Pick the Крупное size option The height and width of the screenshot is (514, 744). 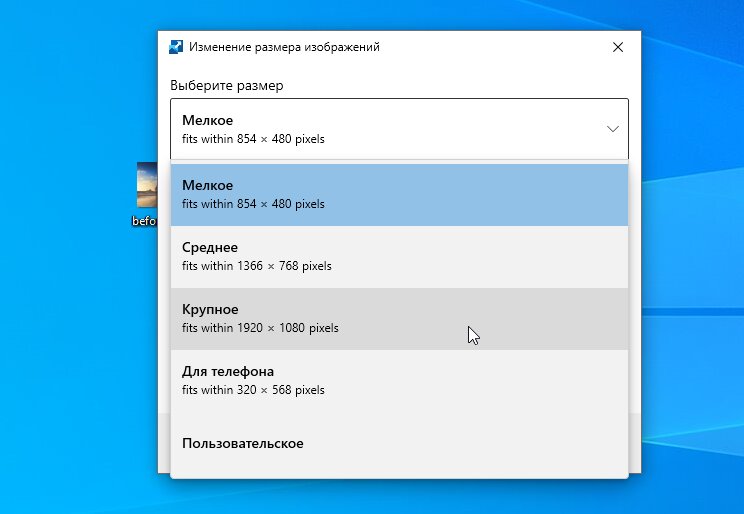pos(399,319)
